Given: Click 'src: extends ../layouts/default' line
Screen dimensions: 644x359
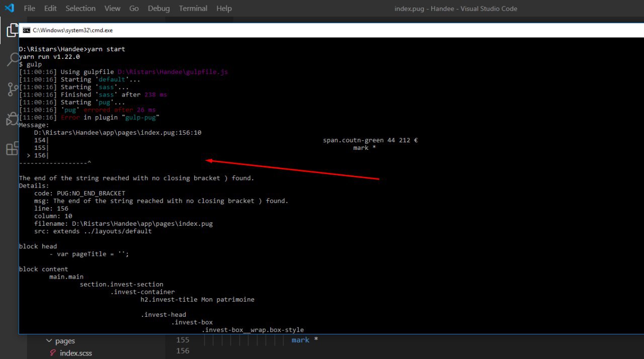Looking at the screenshot, I should point(93,231).
